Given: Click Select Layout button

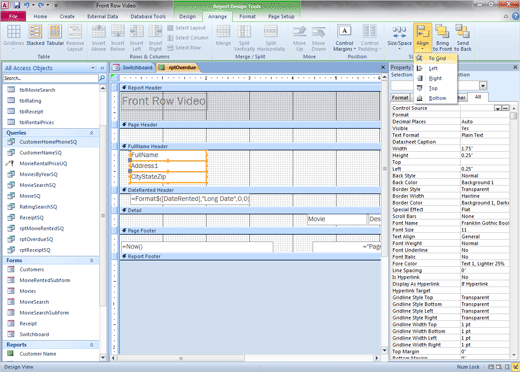Looking at the screenshot, I should (187, 28).
